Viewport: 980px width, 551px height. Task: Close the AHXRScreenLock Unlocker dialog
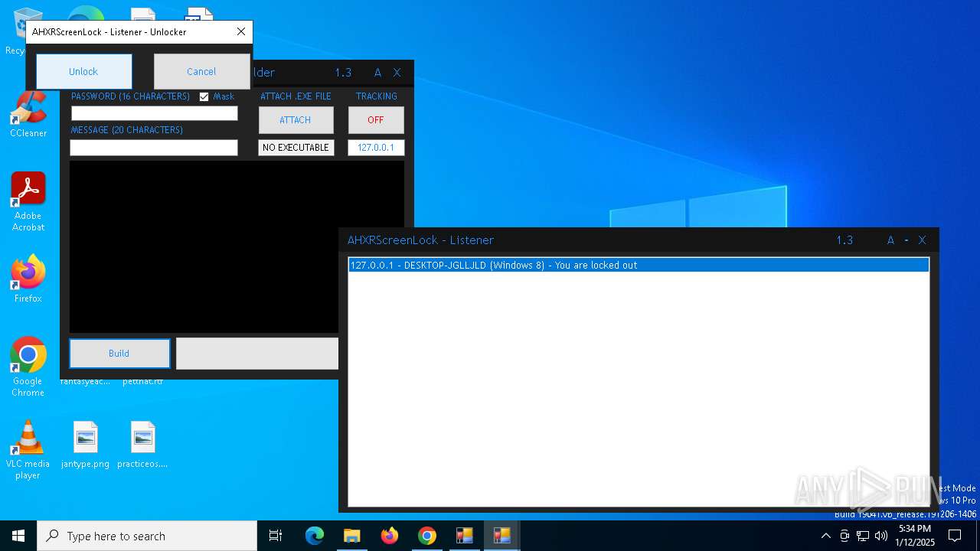point(241,31)
